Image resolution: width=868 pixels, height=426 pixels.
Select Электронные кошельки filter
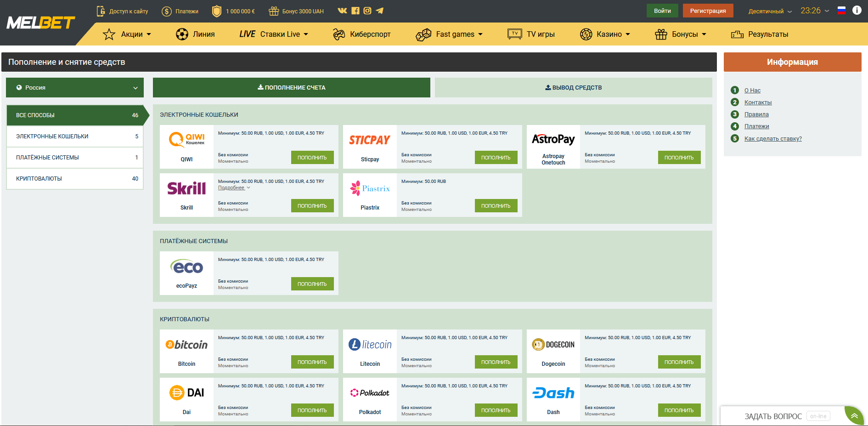[x=75, y=136]
